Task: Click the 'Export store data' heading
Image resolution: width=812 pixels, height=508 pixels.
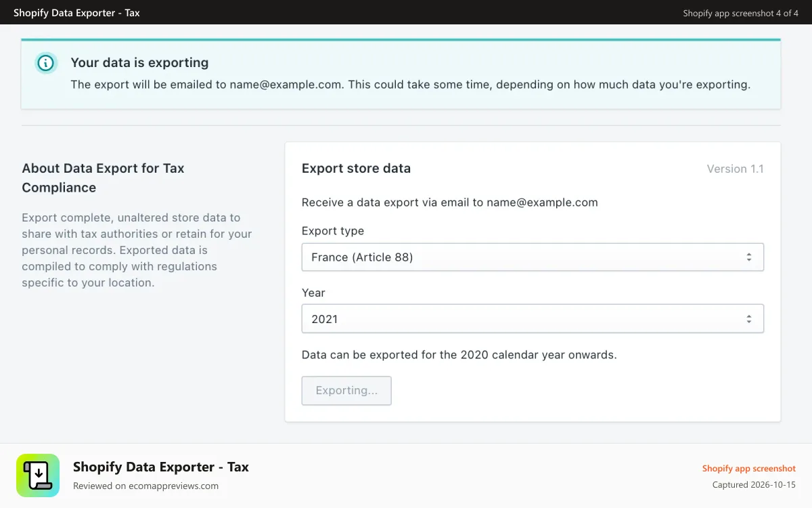Action: pos(356,169)
